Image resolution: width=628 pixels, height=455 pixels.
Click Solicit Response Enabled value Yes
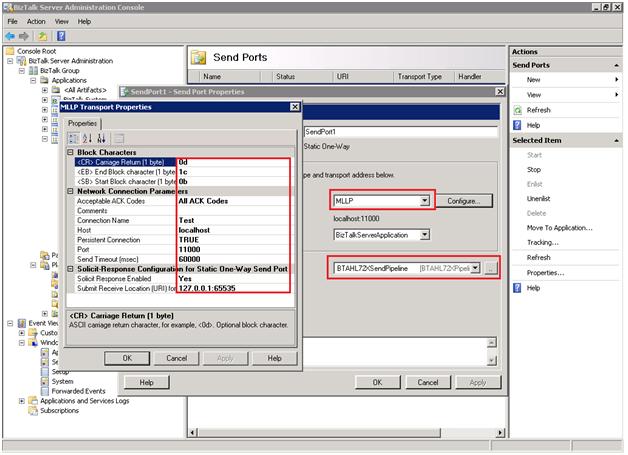pyautogui.click(x=185, y=279)
